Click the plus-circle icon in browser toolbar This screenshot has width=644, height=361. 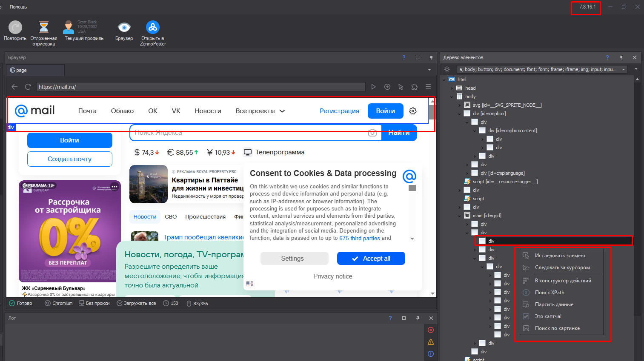pyautogui.click(x=387, y=87)
